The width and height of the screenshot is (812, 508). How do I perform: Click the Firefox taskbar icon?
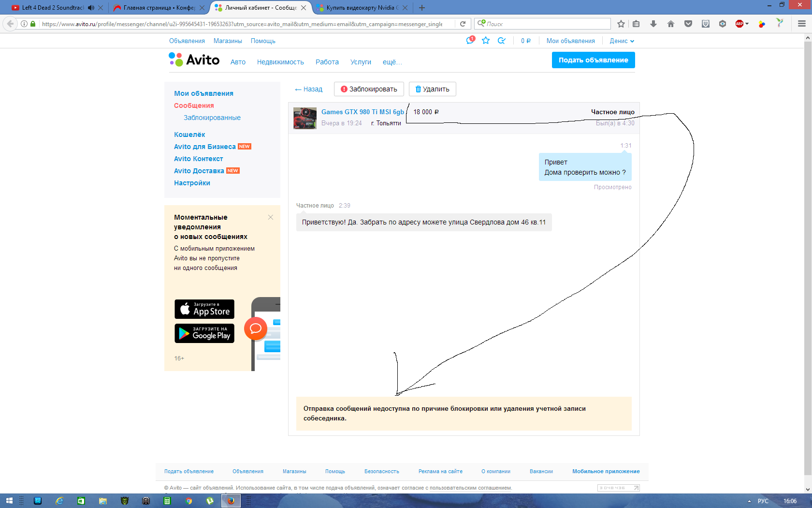[231, 501]
